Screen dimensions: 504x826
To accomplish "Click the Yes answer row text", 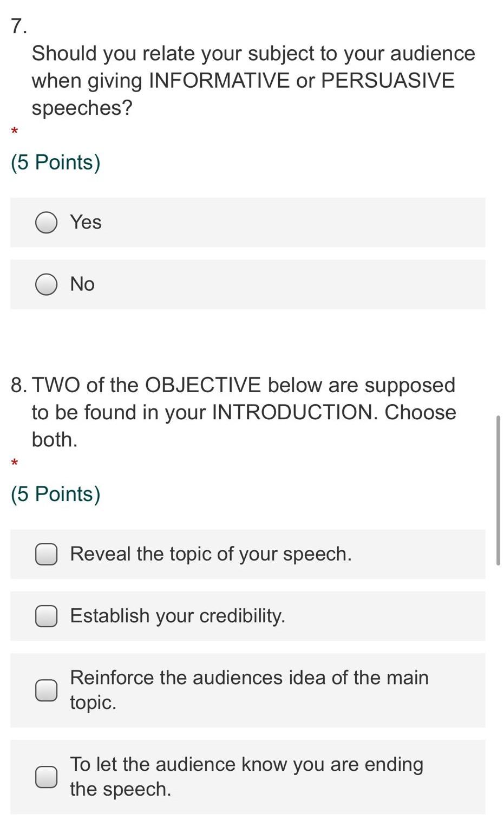I will [x=86, y=222].
